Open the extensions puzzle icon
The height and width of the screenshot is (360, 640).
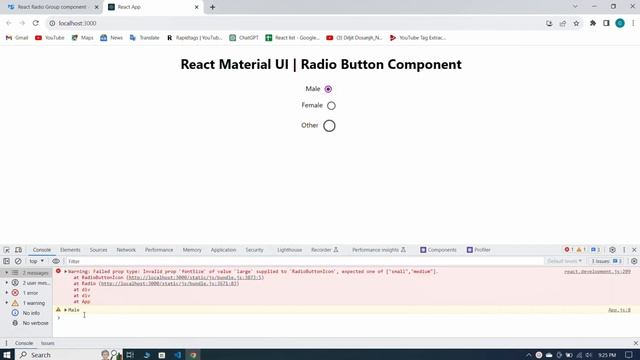tap(593, 23)
